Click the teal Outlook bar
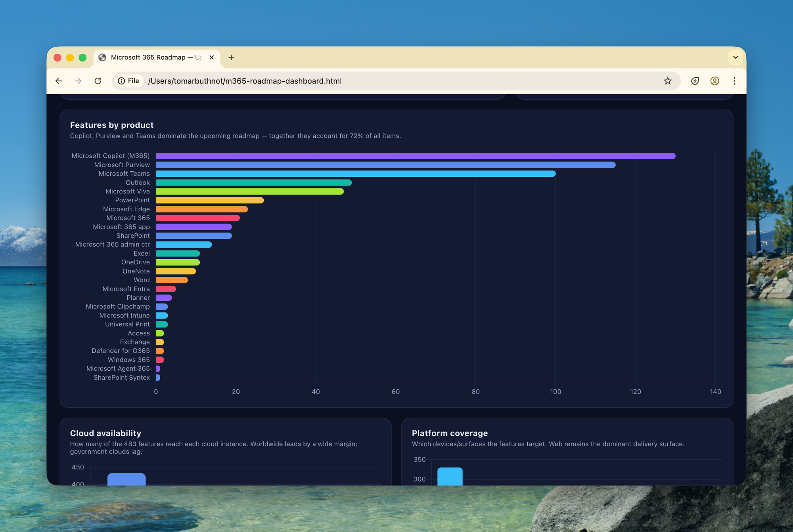 pyautogui.click(x=253, y=183)
